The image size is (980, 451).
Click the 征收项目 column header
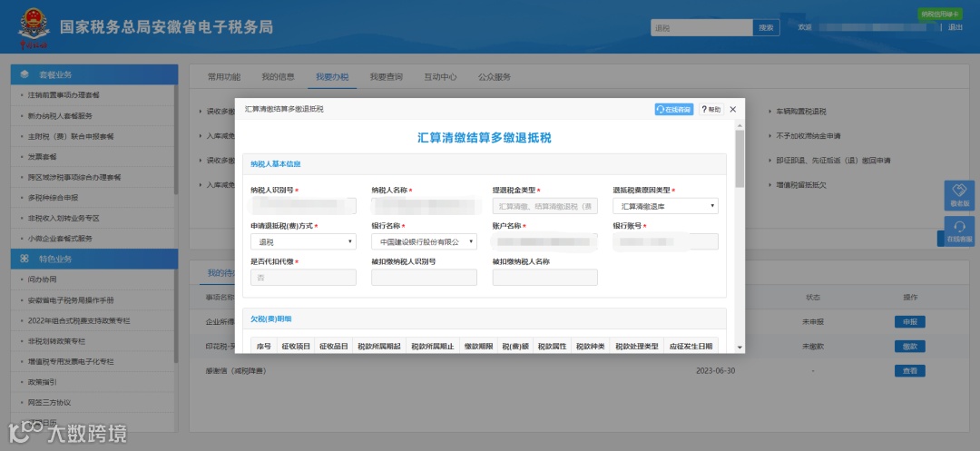[296, 346]
